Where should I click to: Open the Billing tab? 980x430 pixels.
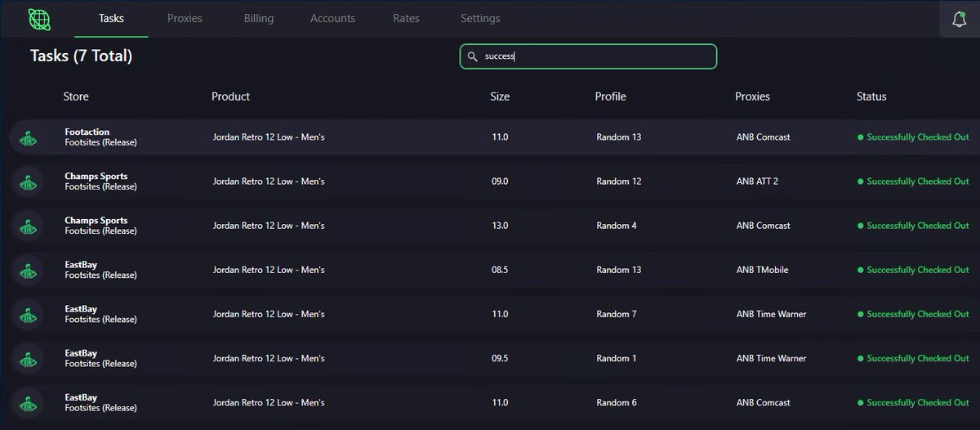point(259,18)
